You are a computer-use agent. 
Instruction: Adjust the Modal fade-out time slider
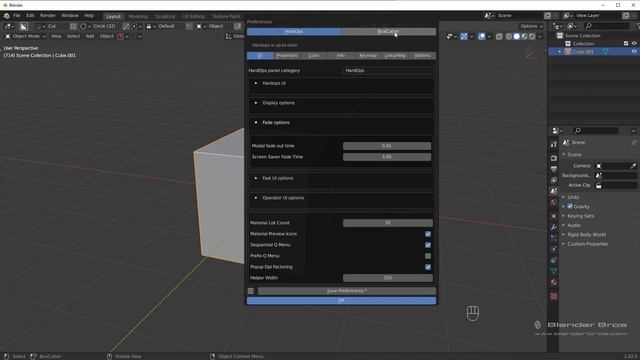(x=387, y=146)
